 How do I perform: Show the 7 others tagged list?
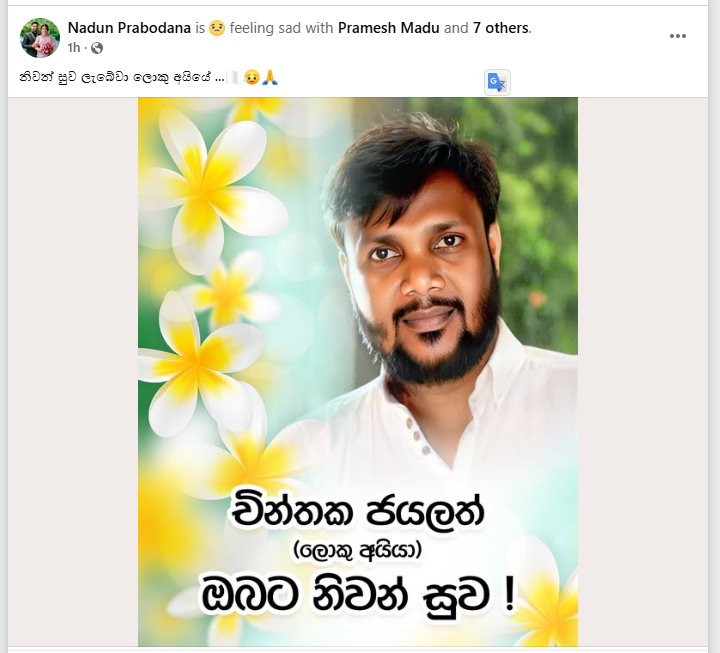pyautogui.click(x=501, y=28)
